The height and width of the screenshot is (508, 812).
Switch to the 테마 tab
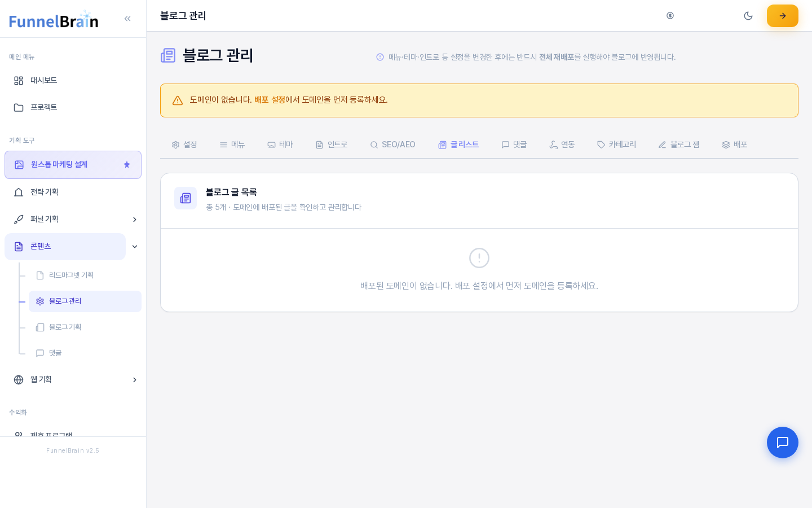[x=280, y=145]
